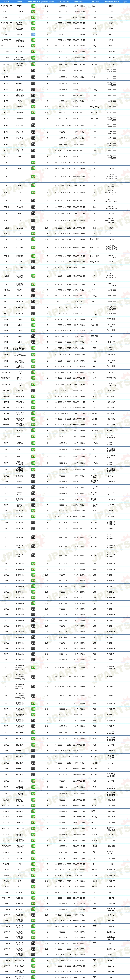Viewport: 130px width, 980px height.
Task: Click the ROVER brand cell
Action: pyautogui.click(x=6, y=864)
